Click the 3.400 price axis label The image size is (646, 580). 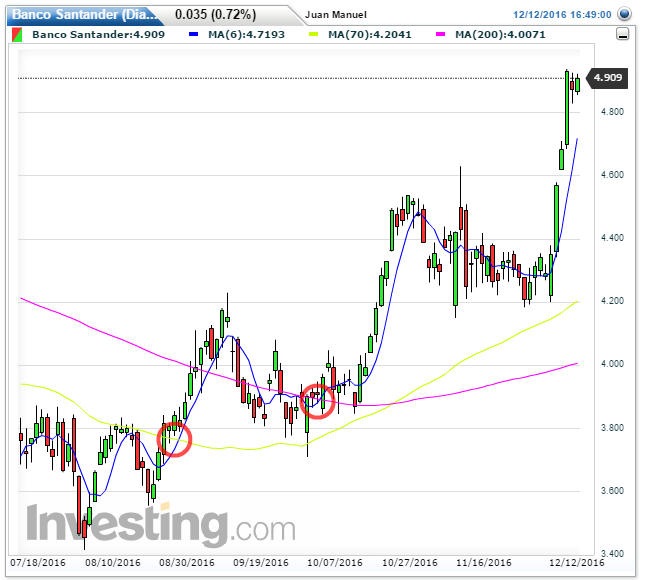612,554
